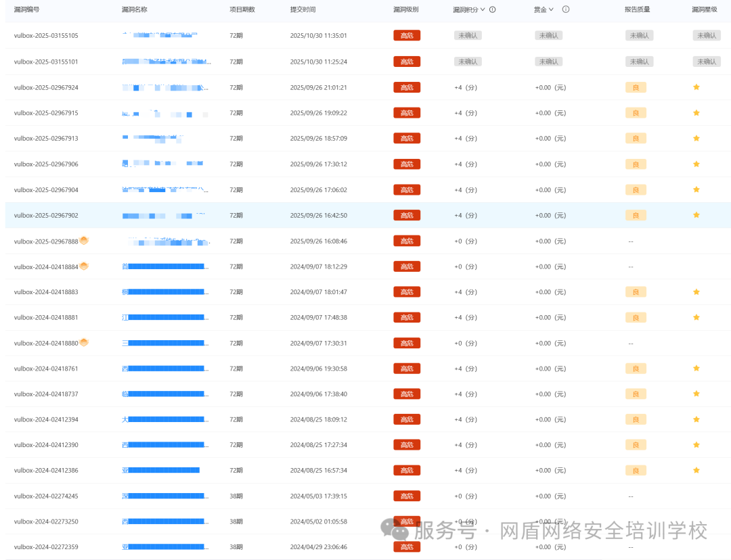Viewport: 731px width, 560px height.
Task: Click star rating in vulbox-2024-02412390 row
Action: [696, 445]
